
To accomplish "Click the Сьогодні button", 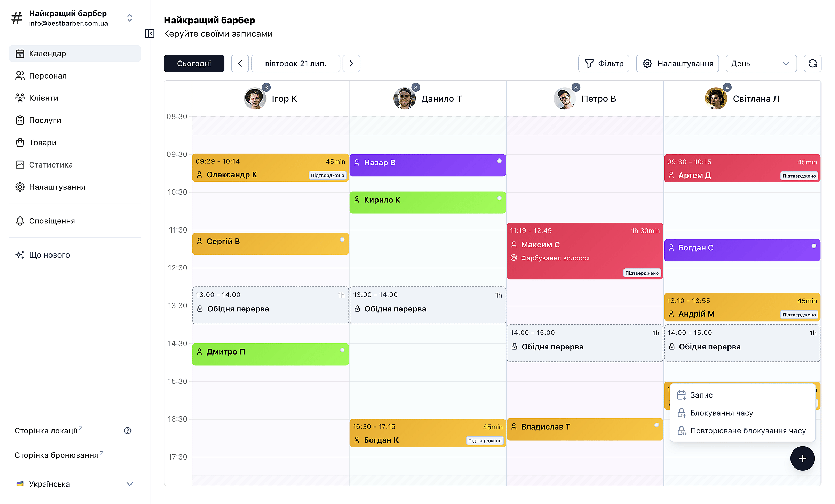I will click(x=194, y=64).
